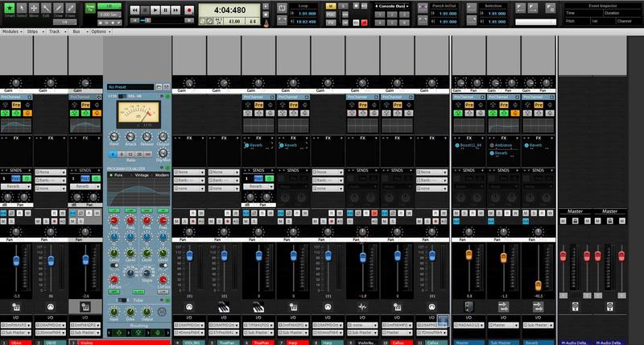Click OBOE track 2 MIDI icon
This screenshot has height=345, width=644.
coord(51,307)
